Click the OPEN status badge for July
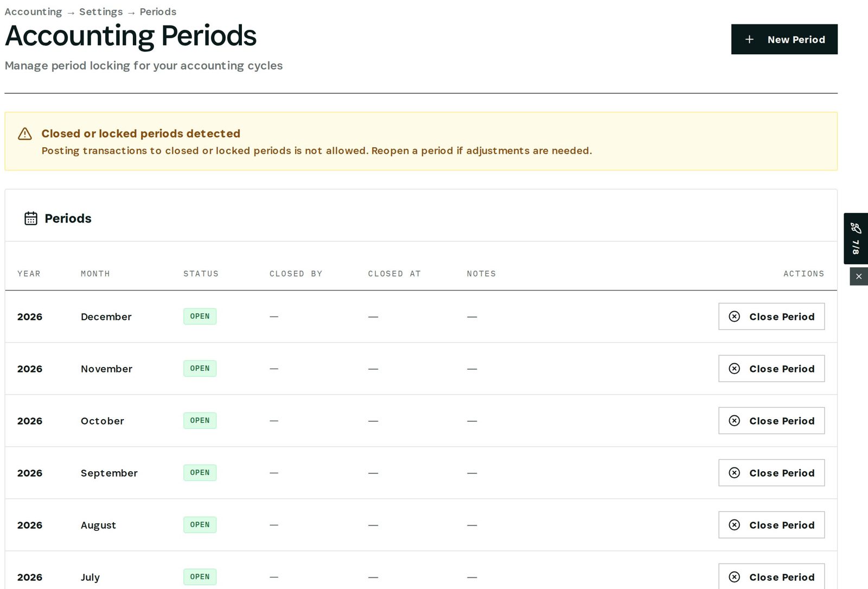The height and width of the screenshot is (589, 868). click(200, 577)
